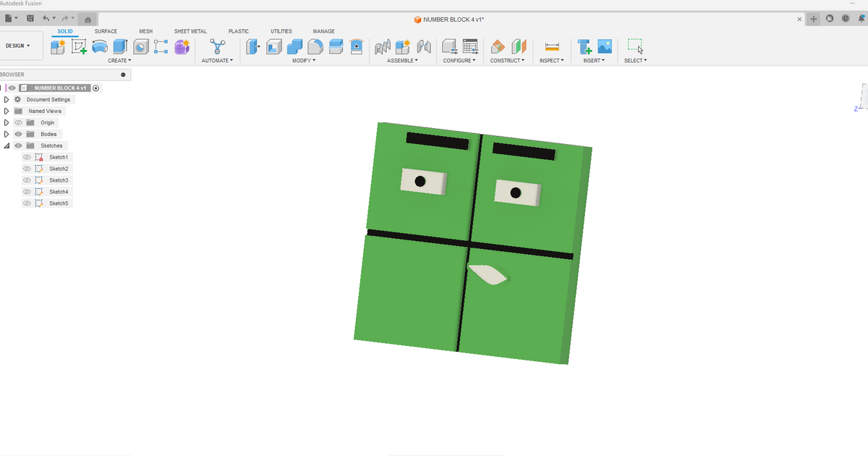Hide the Sketches folder via its eye icon
Viewport: 868px width, 456px height.
[x=18, y=145]
